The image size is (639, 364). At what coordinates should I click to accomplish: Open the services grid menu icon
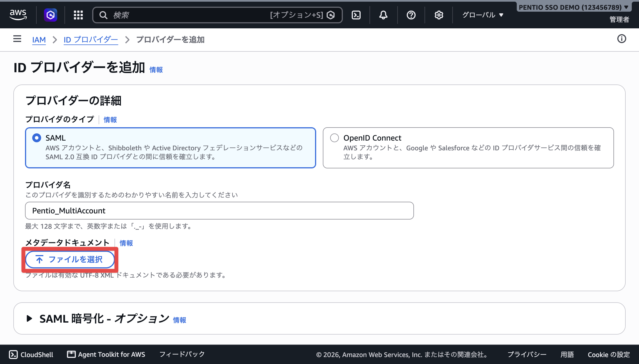point(78,15)
